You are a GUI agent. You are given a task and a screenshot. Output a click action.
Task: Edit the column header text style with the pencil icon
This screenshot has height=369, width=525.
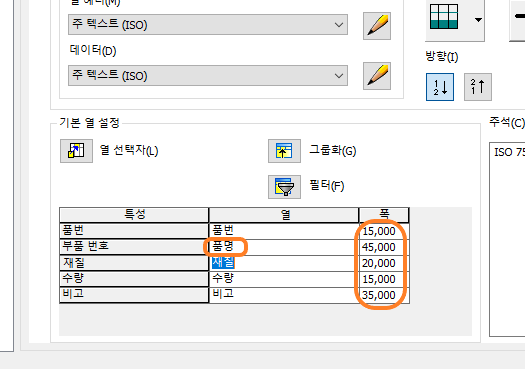[377, 26]
